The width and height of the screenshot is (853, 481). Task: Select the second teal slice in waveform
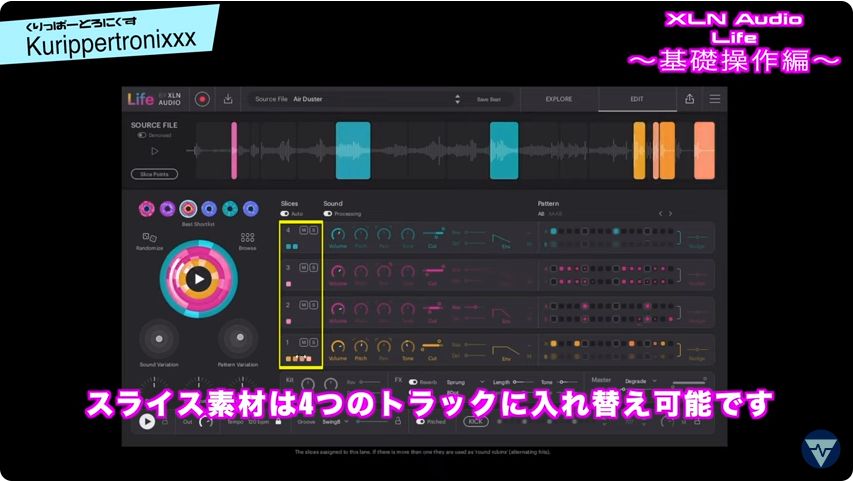[x=504, y=151]
